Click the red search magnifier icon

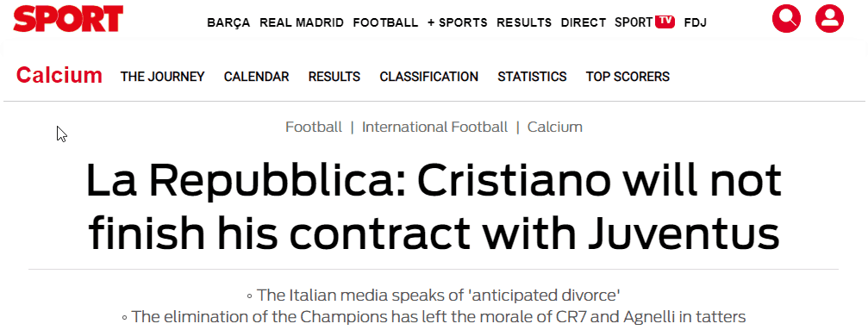pyautogui.click(x=787, y=18)
